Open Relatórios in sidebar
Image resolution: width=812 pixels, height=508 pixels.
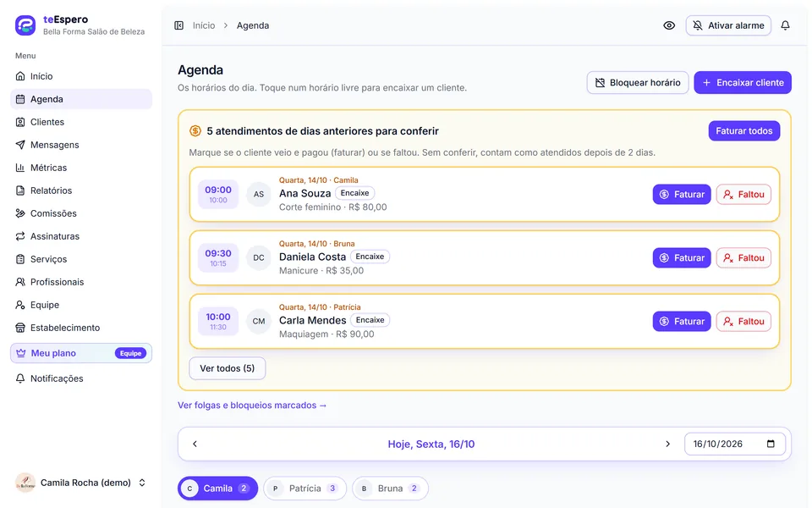point(81,190)
